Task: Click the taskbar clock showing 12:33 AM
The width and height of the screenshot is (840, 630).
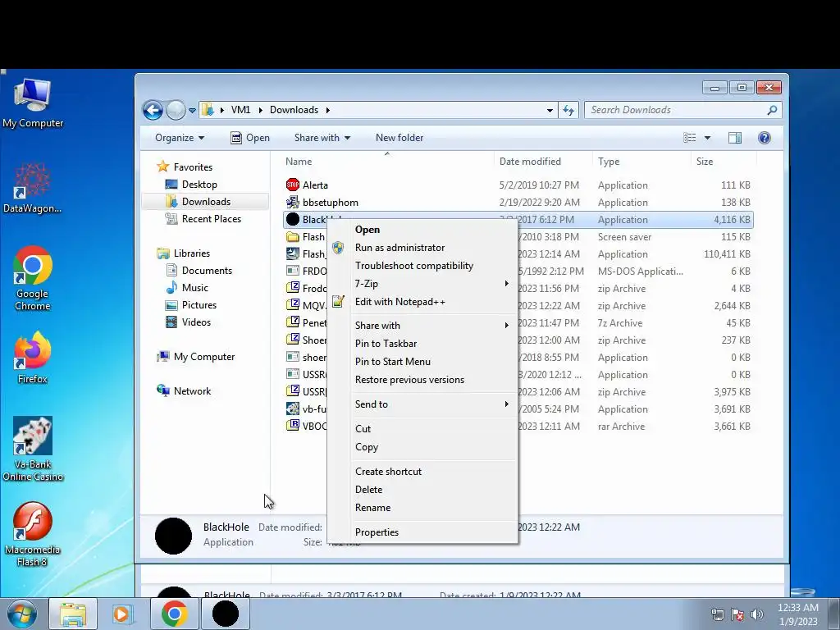Action: [798, 614]
